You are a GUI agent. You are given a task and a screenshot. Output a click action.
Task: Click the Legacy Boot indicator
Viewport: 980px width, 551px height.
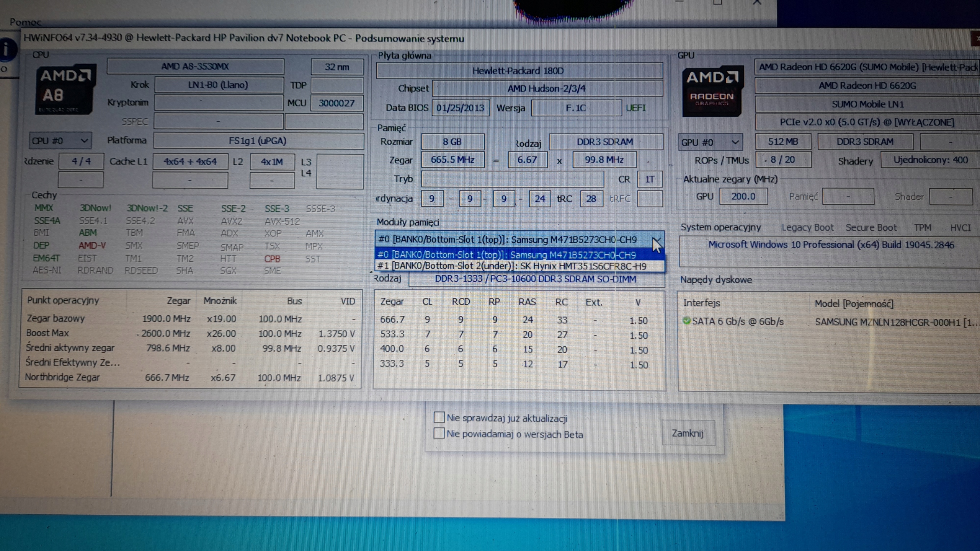click(x=807, y=228)
